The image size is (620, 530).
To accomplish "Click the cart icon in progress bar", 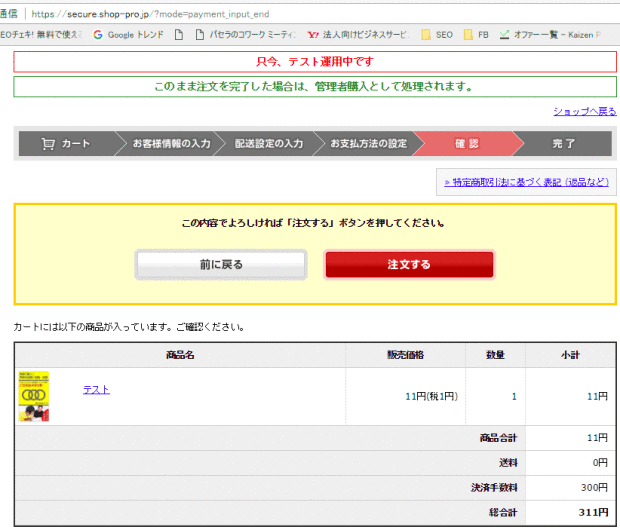I will (48, 144).
